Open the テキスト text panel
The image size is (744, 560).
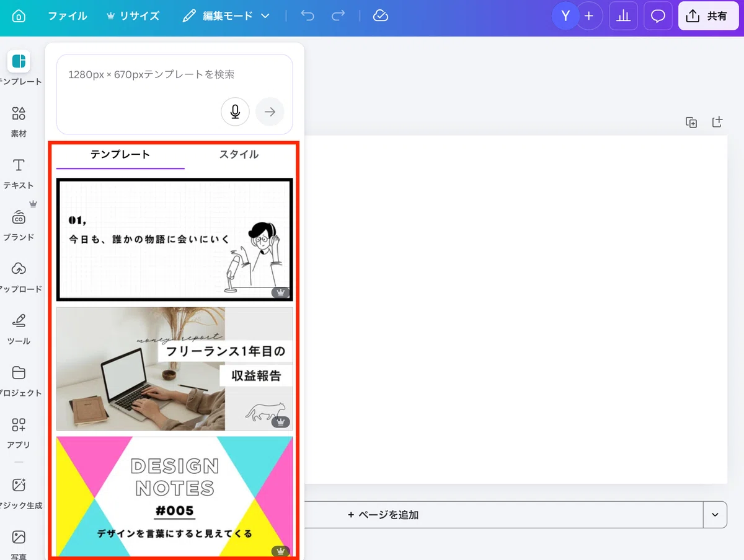point(19,172)
